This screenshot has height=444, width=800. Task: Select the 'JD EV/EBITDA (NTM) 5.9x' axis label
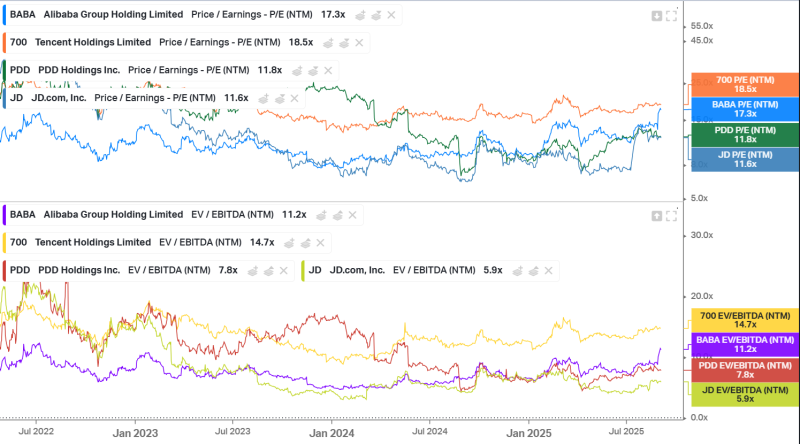(745, 394)
